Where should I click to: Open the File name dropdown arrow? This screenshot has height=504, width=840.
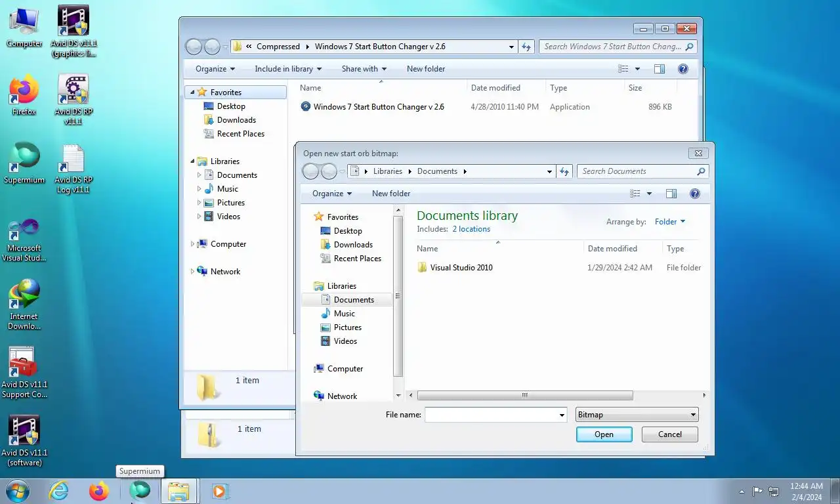tap(562, 415)
